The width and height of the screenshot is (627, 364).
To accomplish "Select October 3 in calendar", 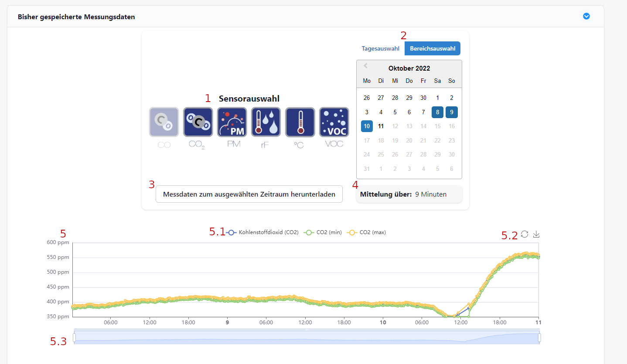I will [x=367, y=112].
